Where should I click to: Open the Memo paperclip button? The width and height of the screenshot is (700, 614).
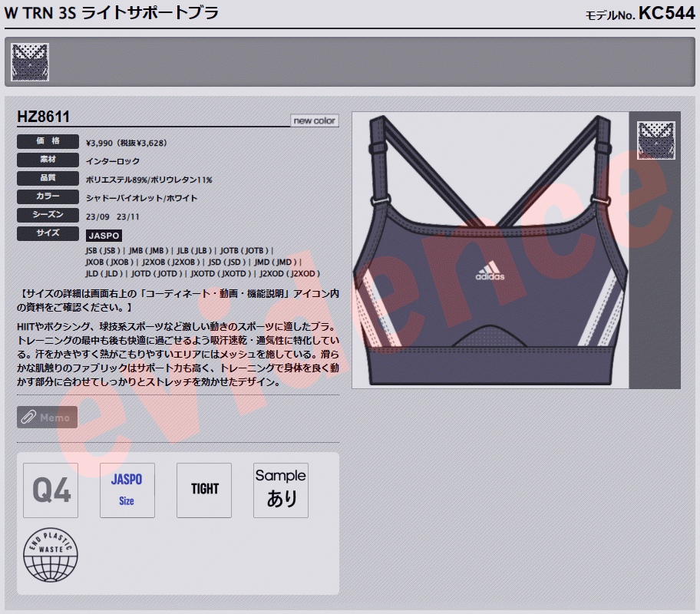click(x=48, y=417)
